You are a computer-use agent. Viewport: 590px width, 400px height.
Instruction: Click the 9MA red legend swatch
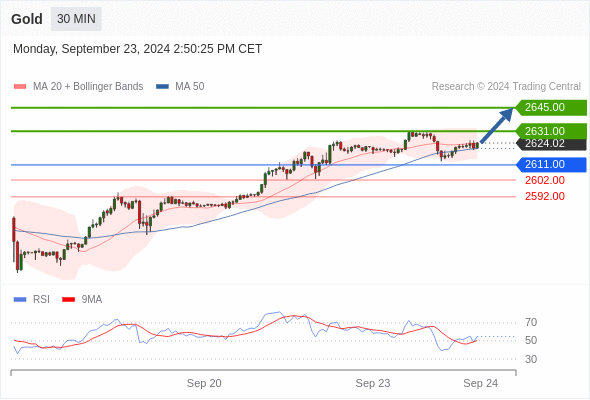pyautogui.click(x=68, y=300)
